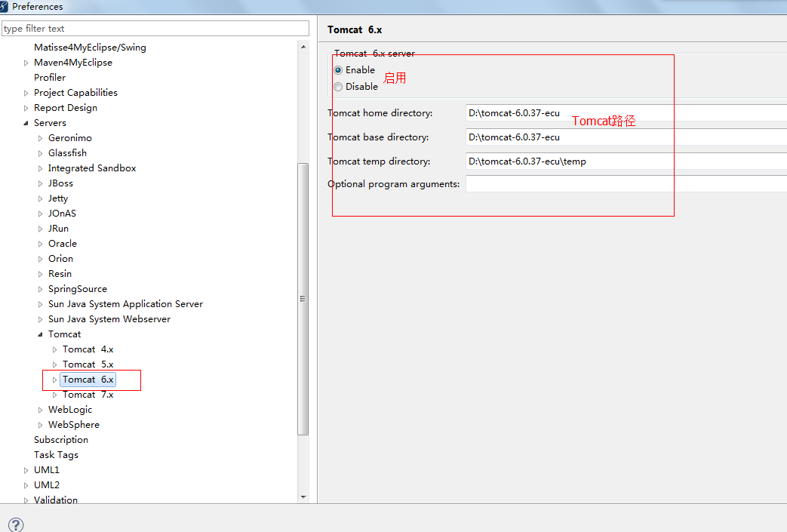The height and width of the screenshot is (532, 787).
Task: Select the Disable radio button
Action: click(338, 87)
